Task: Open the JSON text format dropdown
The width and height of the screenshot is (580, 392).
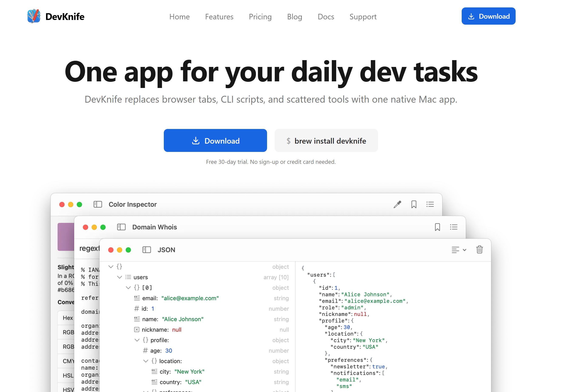Action: coord(459,250)
